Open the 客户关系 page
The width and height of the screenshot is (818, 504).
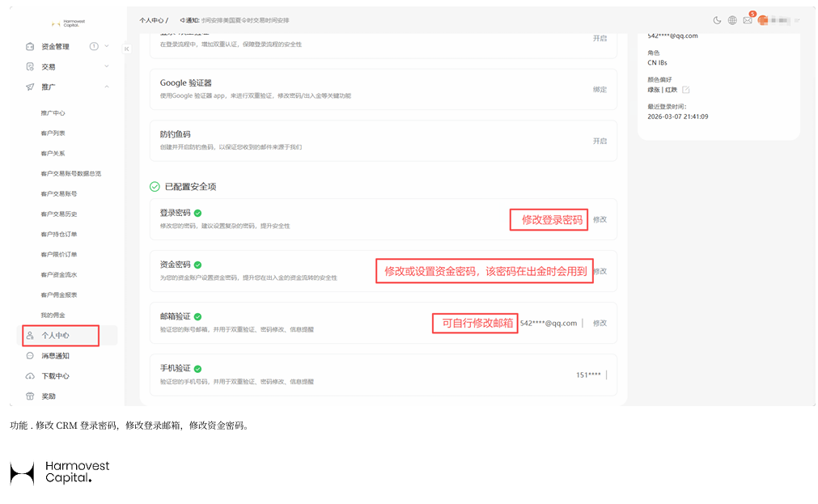point(53,154)
